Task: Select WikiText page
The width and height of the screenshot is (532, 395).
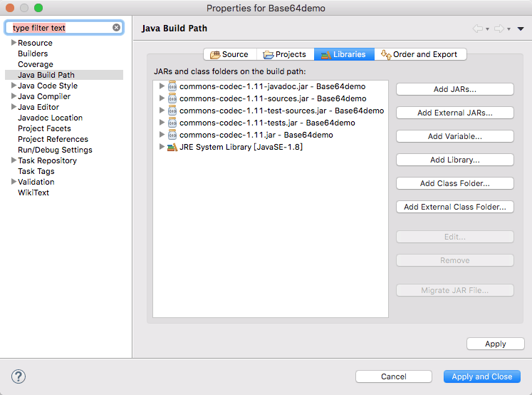Action: 33,193
